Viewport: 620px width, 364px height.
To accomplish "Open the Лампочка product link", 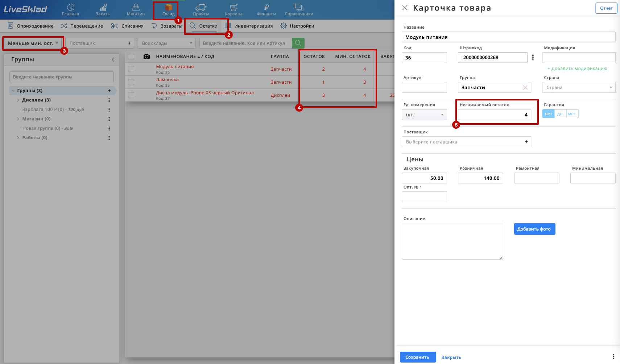I will pyautogui.click(x=167, y=79).
